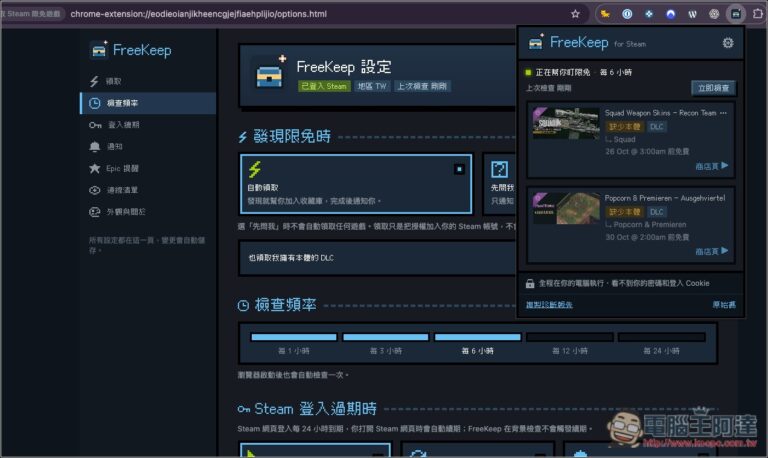Click DLC tag on Popcorn & Premieren card
768x458 pixels.
pyautogui.click(x=656, y=212)
